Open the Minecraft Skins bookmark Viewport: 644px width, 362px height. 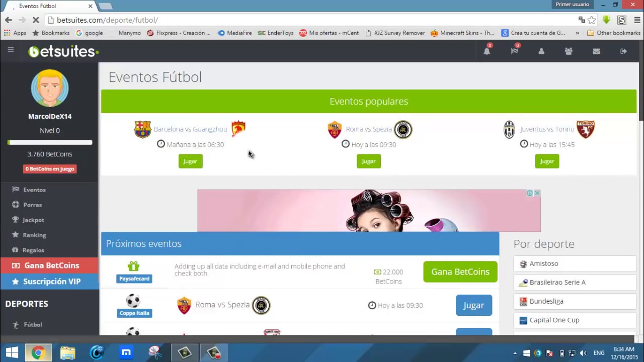(462, 33)
